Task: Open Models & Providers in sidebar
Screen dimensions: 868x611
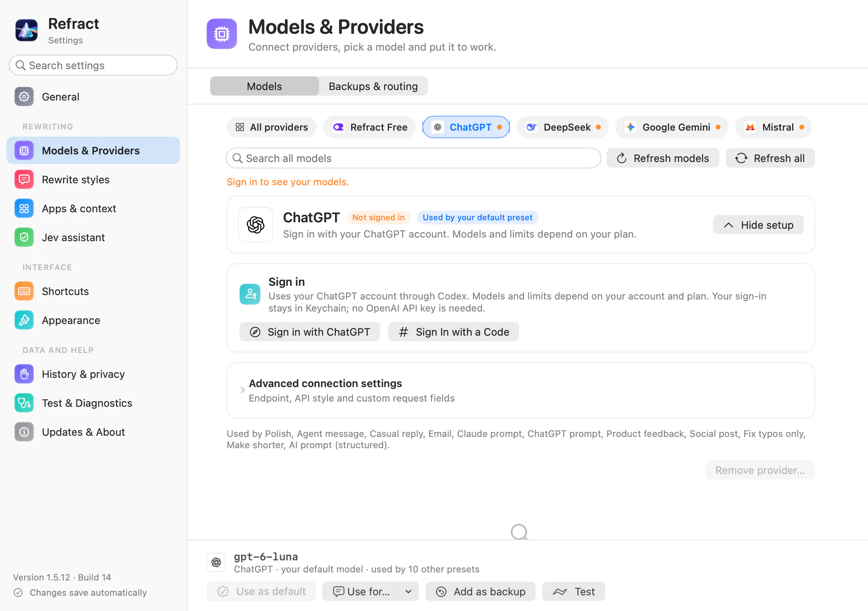Action: [93, 151]
